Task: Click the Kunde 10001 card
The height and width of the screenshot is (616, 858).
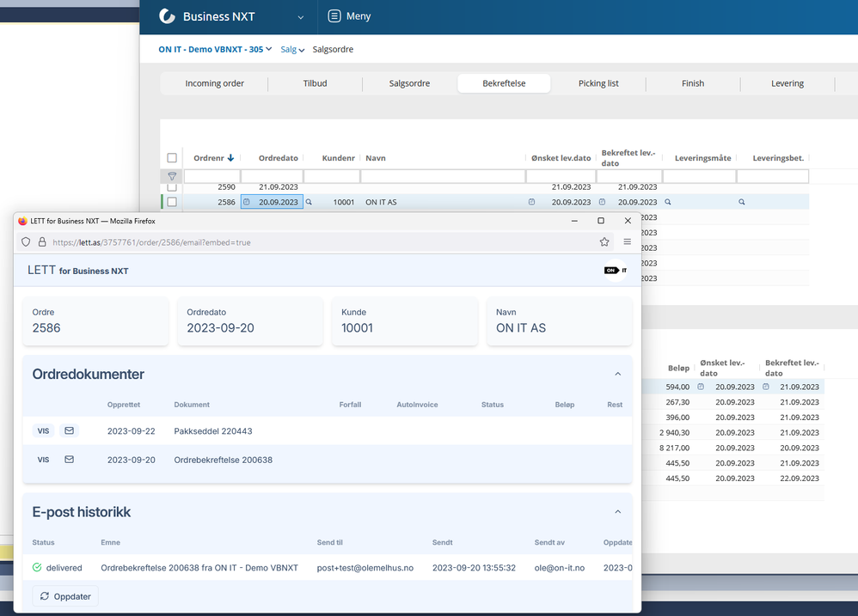Action: [x=405, y=320]
